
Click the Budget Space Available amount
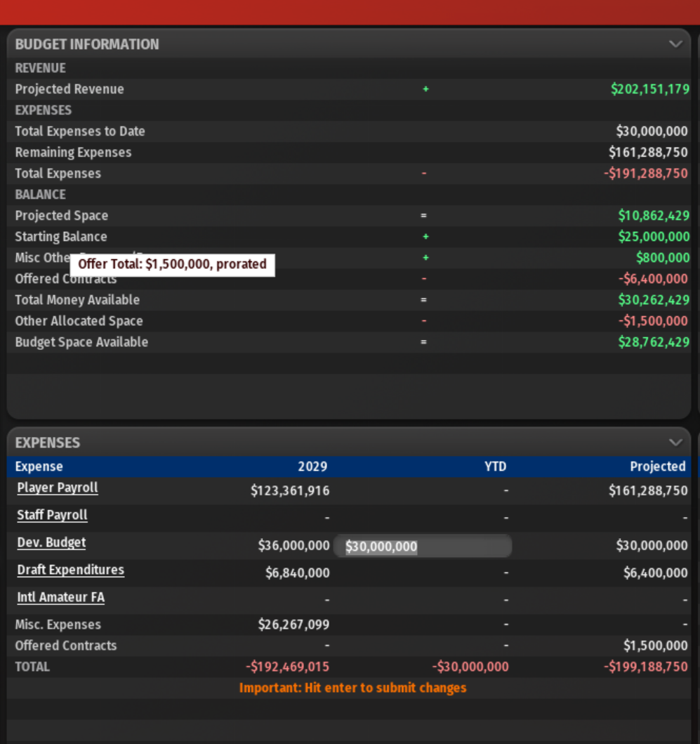[653, 342]
